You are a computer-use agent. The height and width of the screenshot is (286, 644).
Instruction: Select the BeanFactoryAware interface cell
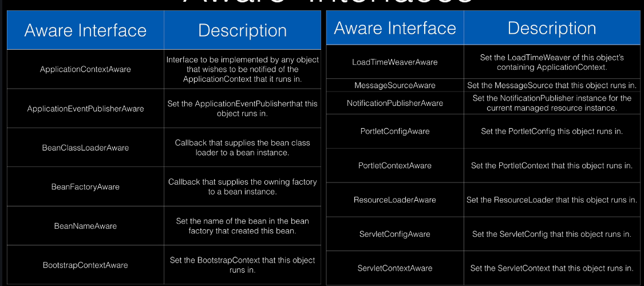click(85, 186)
